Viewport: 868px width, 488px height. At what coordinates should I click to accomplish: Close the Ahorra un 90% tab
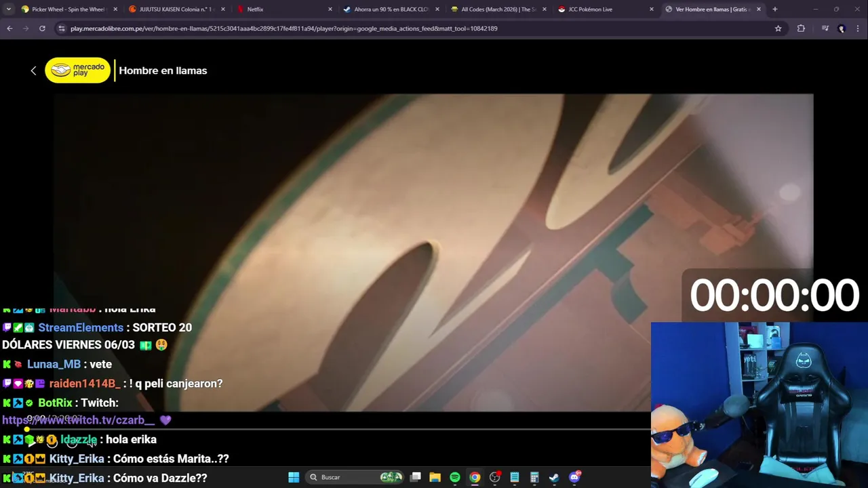coord(437,9)
